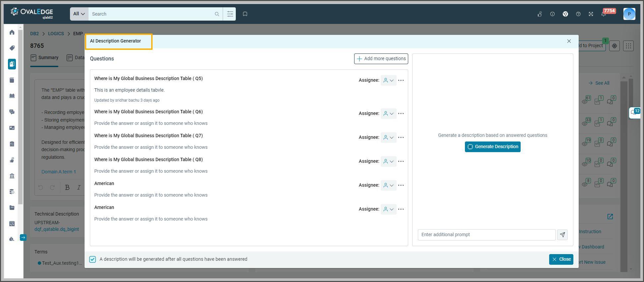Expand the left sidebar with arrow button
Image resolution: width=644 pixels, height=282 pixels.
(x=23, y=237)
